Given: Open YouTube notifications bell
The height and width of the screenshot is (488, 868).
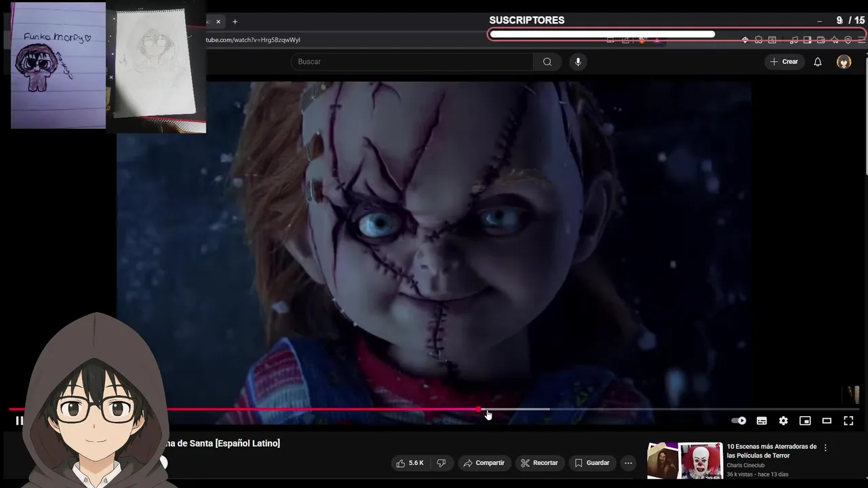Looking at the screenshot, I should tap(818, 62).
